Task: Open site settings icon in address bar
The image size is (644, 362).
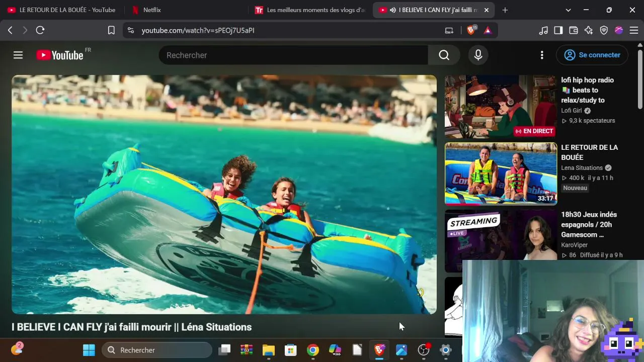Action: (x=131, y=30)
